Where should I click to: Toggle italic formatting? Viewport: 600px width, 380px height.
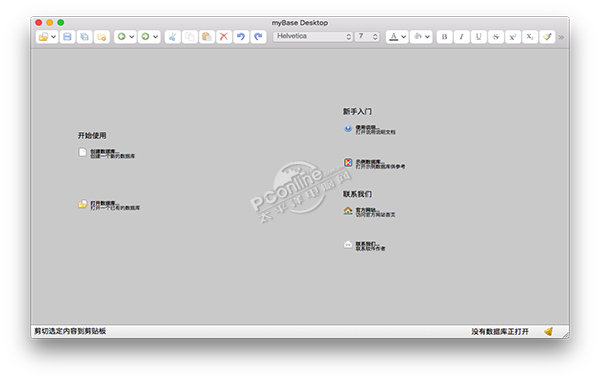click(x=461, y=37)
